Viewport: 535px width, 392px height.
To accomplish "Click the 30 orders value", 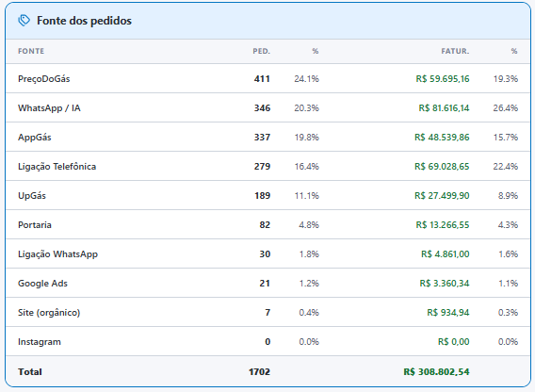I will click(x=265, y=254).
